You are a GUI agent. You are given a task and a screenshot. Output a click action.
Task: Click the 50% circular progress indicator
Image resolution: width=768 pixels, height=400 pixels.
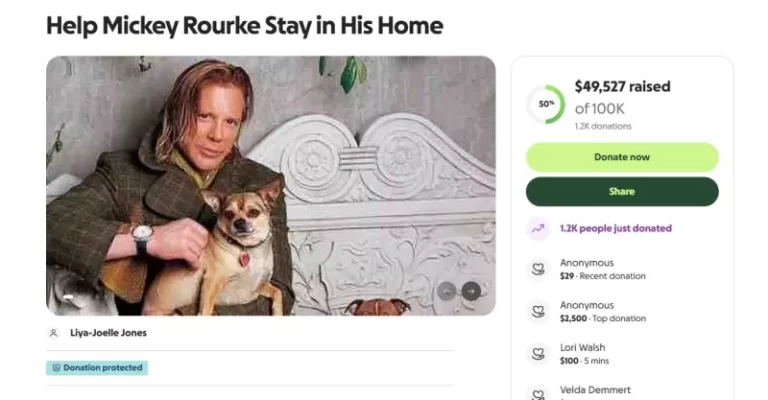tap(546, 104)
